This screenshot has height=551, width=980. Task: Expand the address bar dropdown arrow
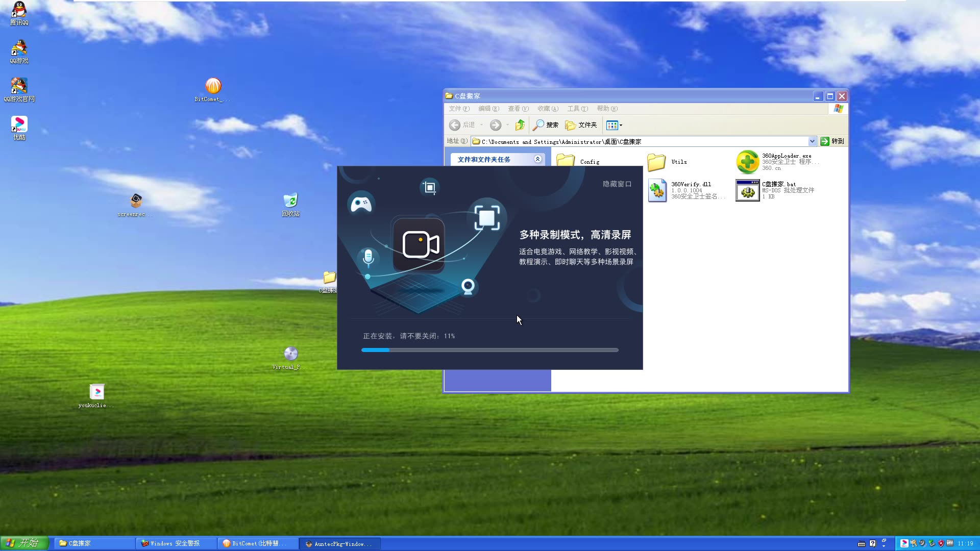tap(812, 141)
